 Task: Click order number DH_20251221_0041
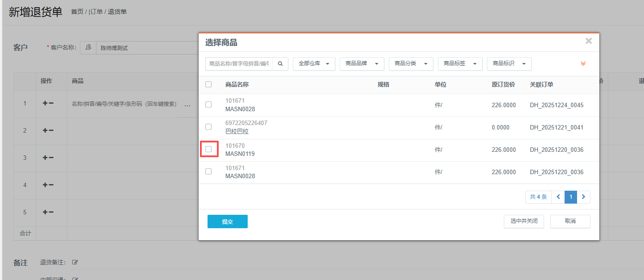coord(557,128)
